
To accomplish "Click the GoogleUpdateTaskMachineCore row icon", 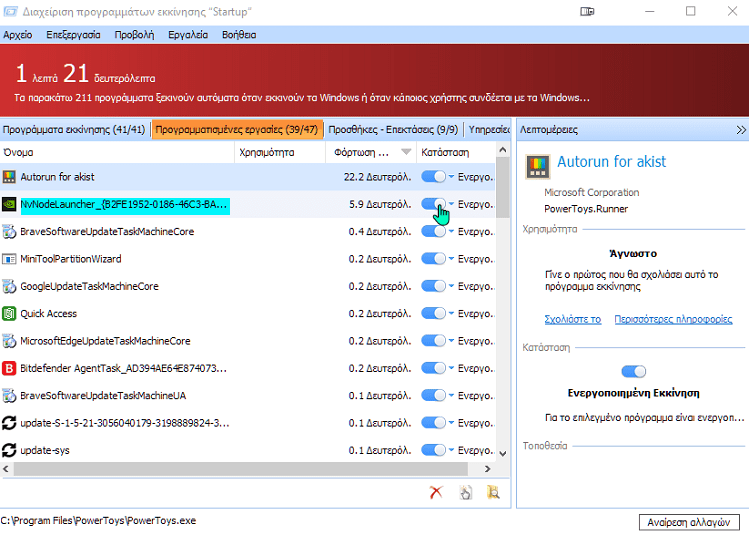I will 9,286.
